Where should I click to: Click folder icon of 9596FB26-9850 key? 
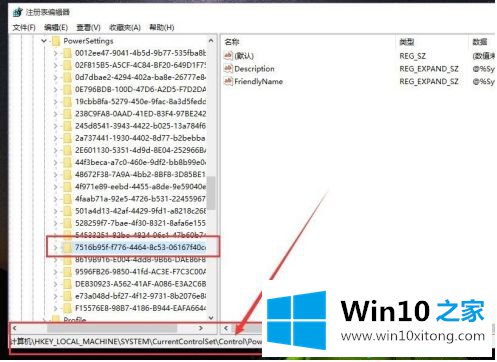coord(67,272)
